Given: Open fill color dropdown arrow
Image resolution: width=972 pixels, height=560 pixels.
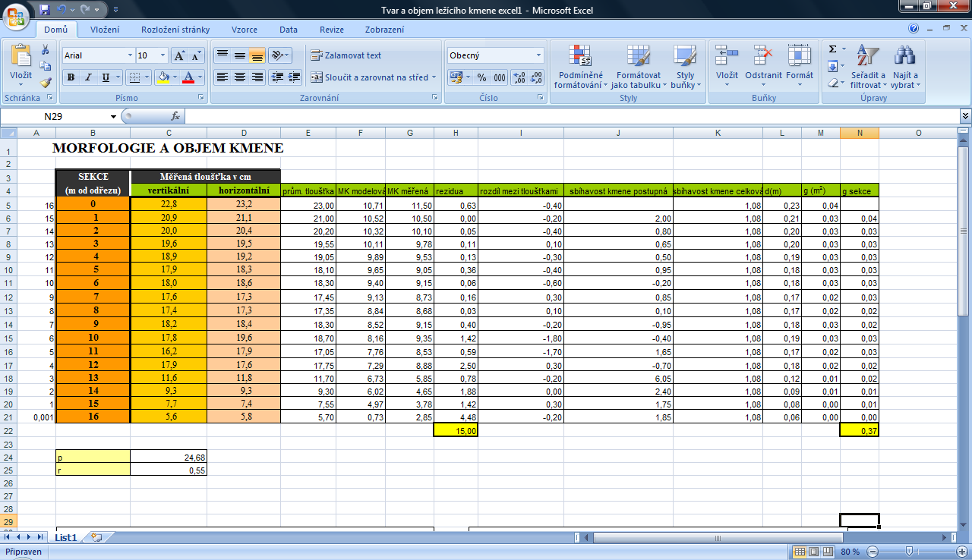Looking at the screenshot, I should (x=175, y=77).
